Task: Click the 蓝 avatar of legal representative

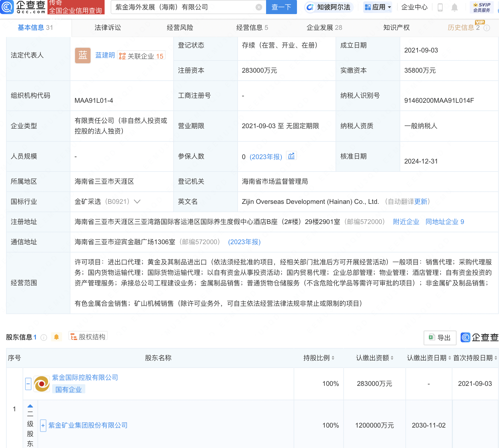Action: coord(83,56)
